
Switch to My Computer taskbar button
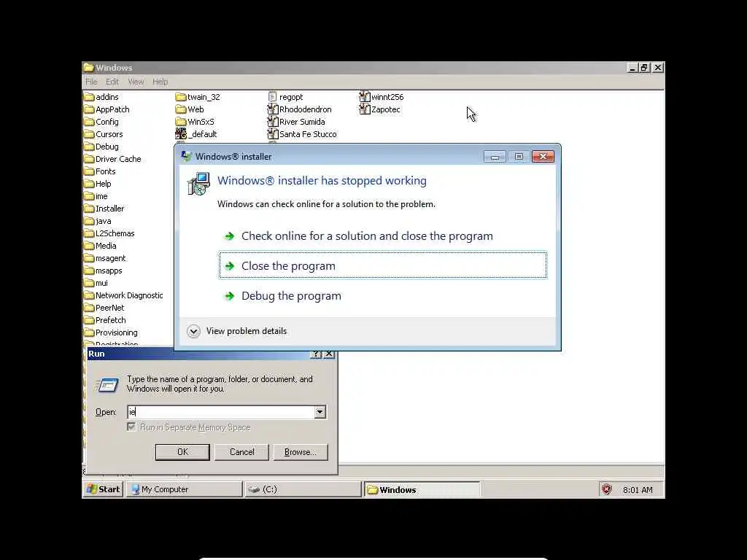pyautogui.click(x=185, y=489)
